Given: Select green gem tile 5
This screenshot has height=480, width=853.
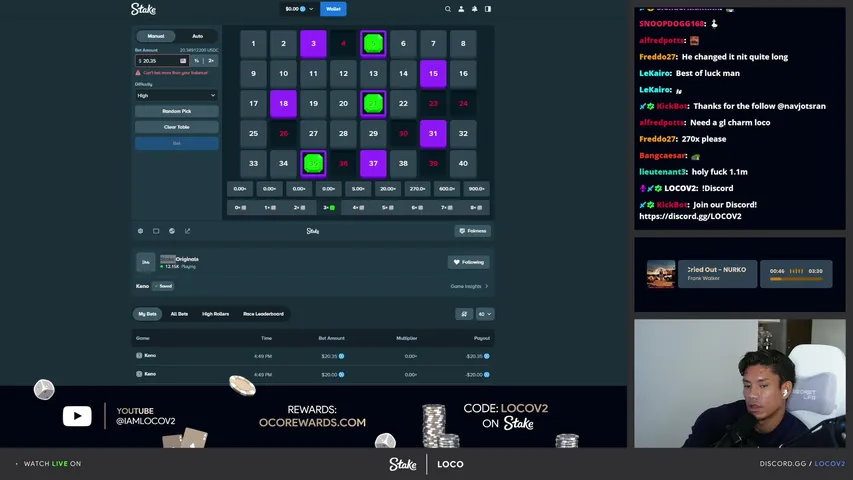Looking at the screenshot, I should tap(373, 44).
